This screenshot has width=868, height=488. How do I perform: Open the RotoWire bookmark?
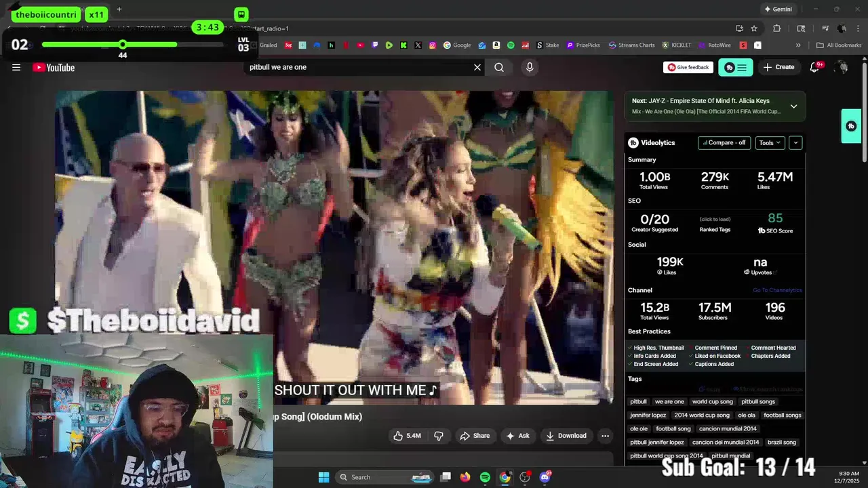point(715,45)
